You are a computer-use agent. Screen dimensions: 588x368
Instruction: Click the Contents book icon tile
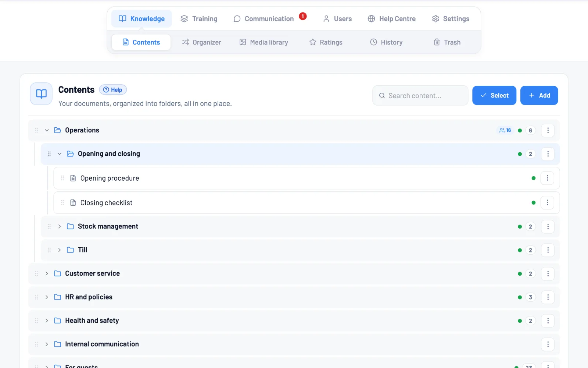coord(41,94)
